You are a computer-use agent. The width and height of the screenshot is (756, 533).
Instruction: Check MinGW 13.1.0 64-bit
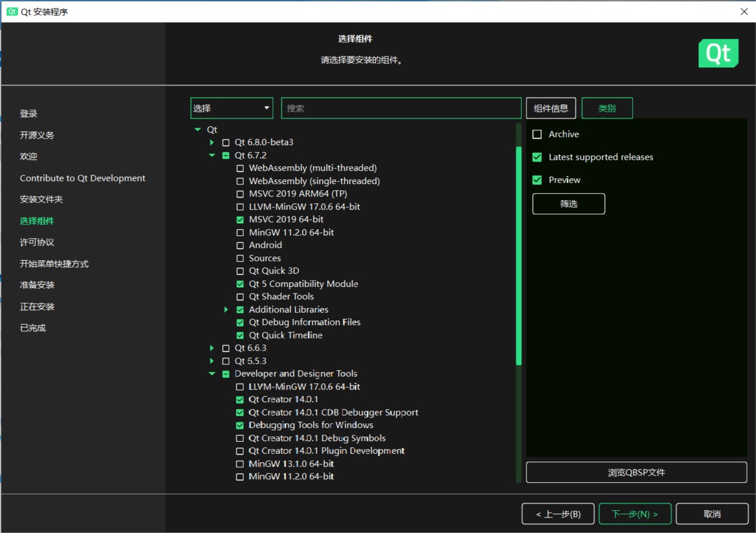240,464
